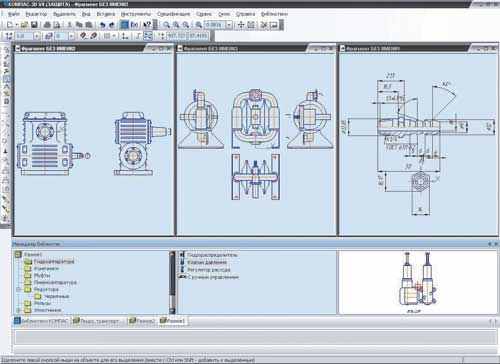This screenshot has width=500, height=364.
Task: Toggle the highlighted snap button in second toolbar
Action: [148, 36]
